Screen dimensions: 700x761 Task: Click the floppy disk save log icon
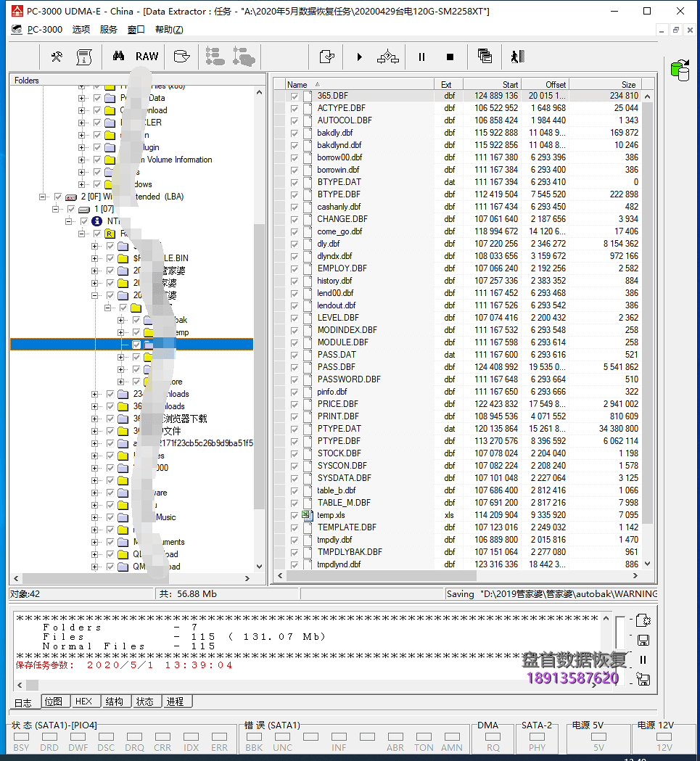(643, 640)
